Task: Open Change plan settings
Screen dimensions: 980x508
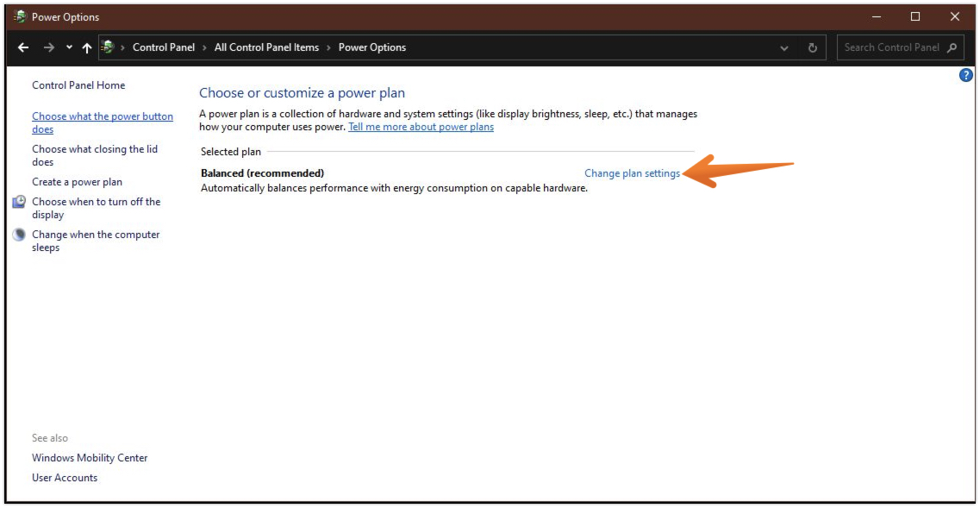Action: pos(632,172)
